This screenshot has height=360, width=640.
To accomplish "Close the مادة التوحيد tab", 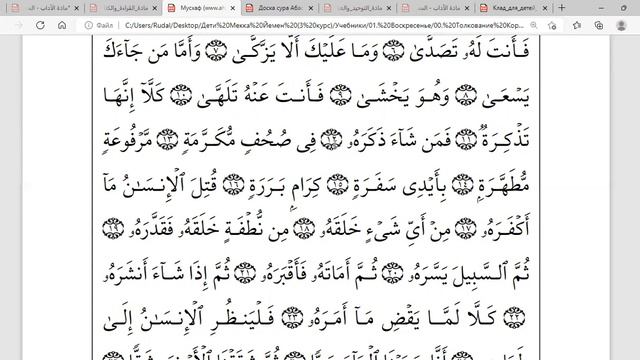I will [389, 8].
